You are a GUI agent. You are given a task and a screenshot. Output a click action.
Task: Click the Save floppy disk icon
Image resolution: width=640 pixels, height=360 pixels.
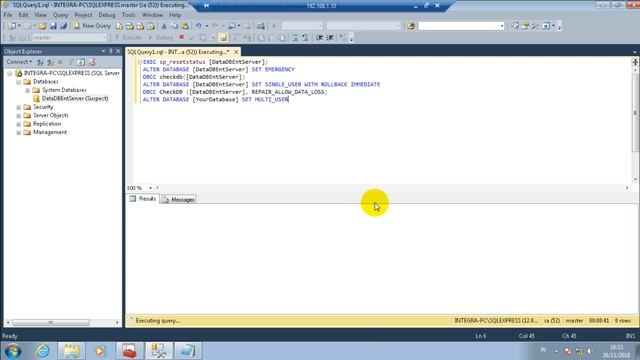[53, 26]
